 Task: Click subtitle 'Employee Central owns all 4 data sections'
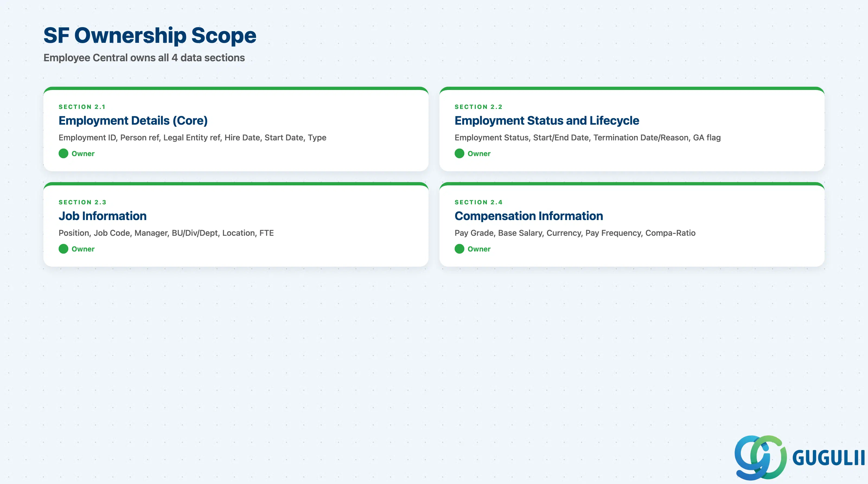[x=144, y=58]
